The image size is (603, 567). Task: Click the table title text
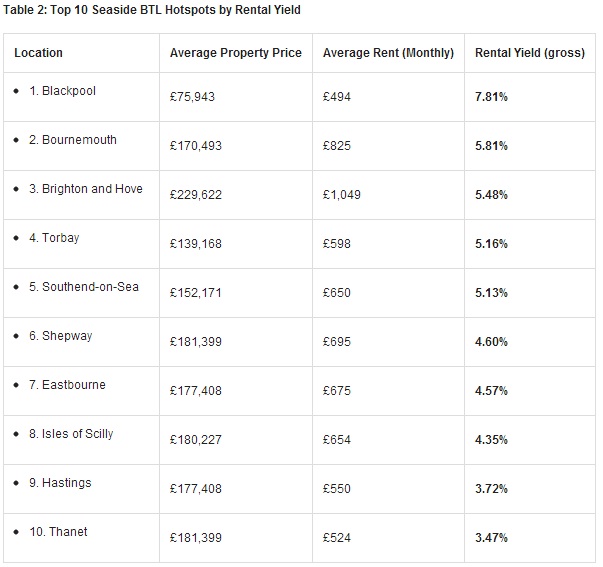tap(151, 10)
